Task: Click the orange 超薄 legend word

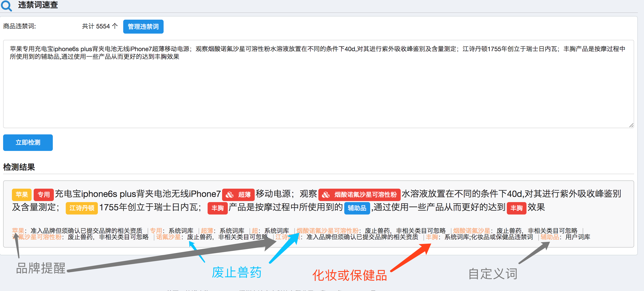Action: (x=207, y=231)
